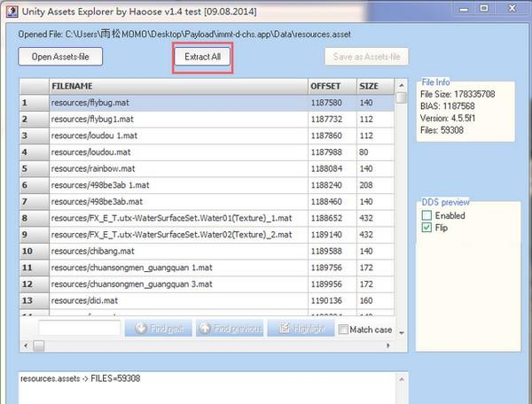Viewport: 532px width, 404px height.
Task: Sort by the FILENAME column header
Action: [178, 86]
